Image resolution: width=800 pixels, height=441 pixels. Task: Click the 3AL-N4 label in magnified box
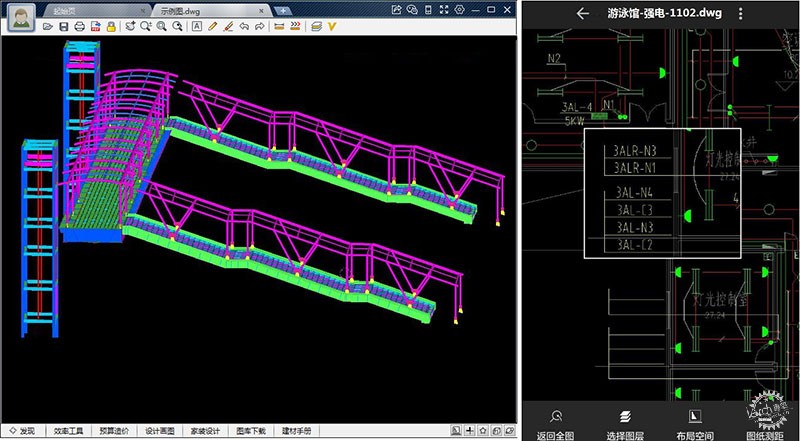[634, 192]
